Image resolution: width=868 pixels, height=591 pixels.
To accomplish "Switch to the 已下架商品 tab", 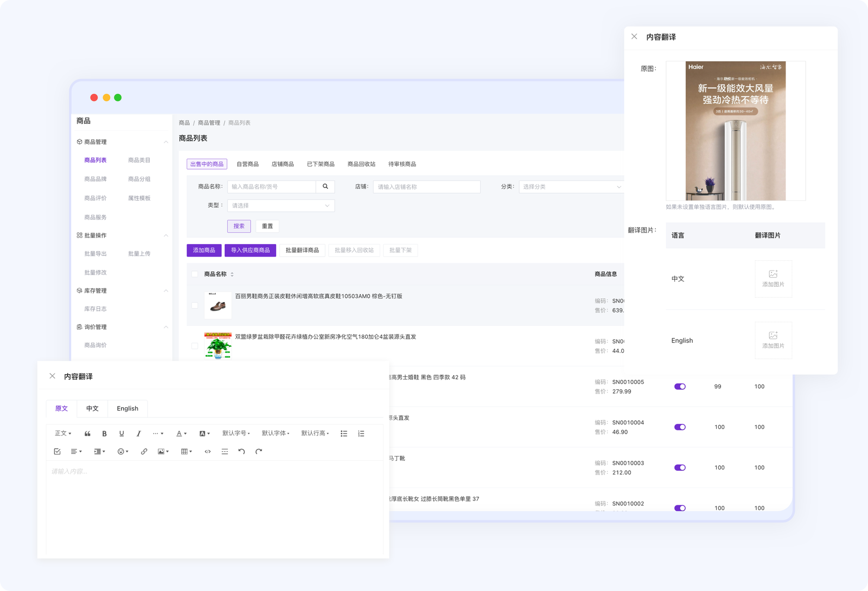I will tap(320, 164).
